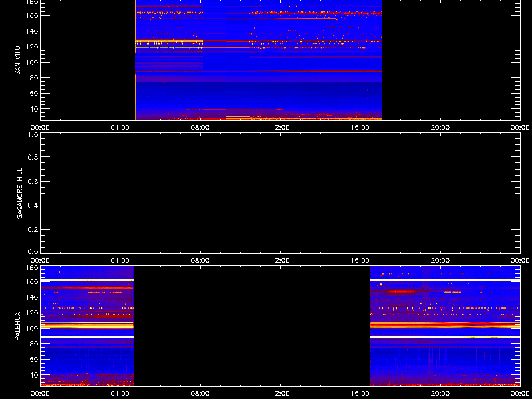Click 12:00 under the Sagamore Hill panel
Image resolution: width=532 pixels, height=399 pixels.
280,261
